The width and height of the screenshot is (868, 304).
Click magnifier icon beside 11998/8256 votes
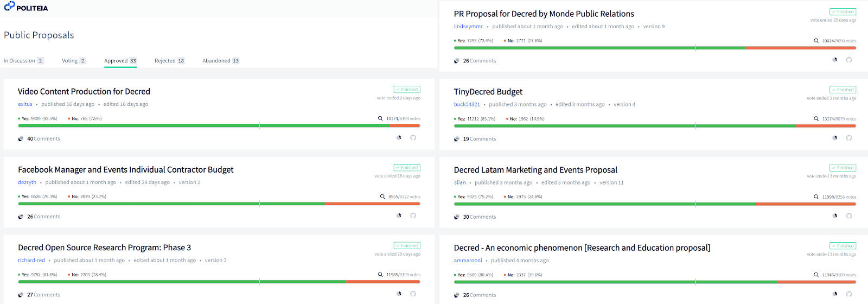[816, 197]
